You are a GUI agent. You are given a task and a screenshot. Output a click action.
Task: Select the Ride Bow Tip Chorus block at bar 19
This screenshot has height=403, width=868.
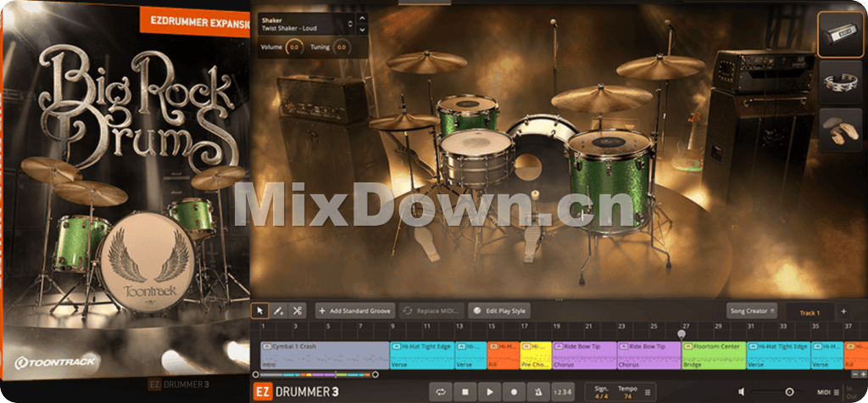(x=585, y=355)
